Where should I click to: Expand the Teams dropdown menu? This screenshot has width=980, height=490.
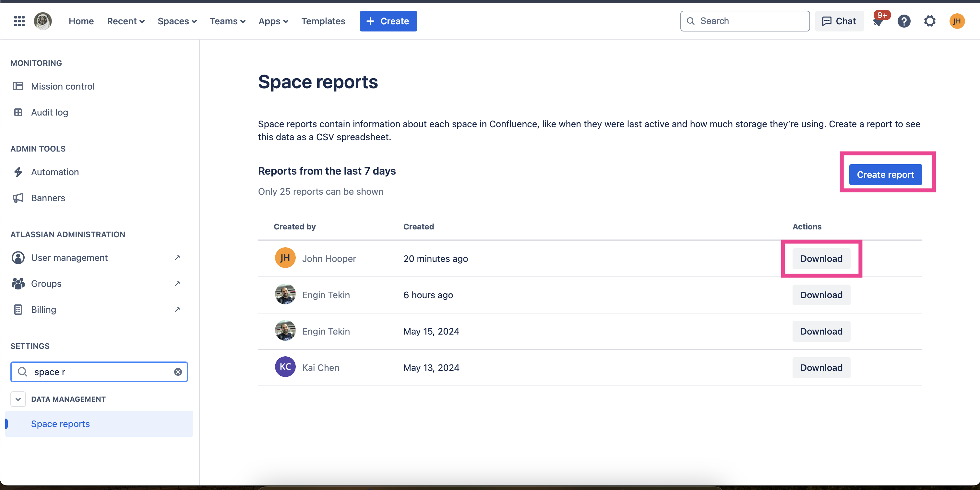click(228, 21)
